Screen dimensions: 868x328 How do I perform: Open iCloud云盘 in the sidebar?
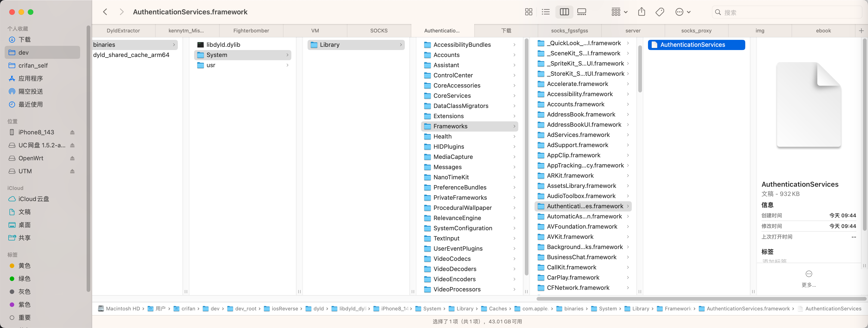pyautogui.click(x=42, y=199)
